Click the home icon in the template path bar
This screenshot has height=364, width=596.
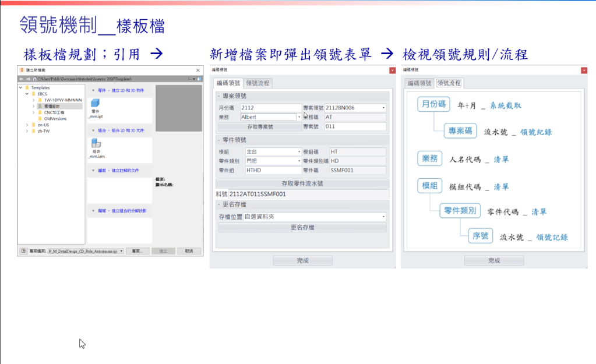tap(34, 78)
